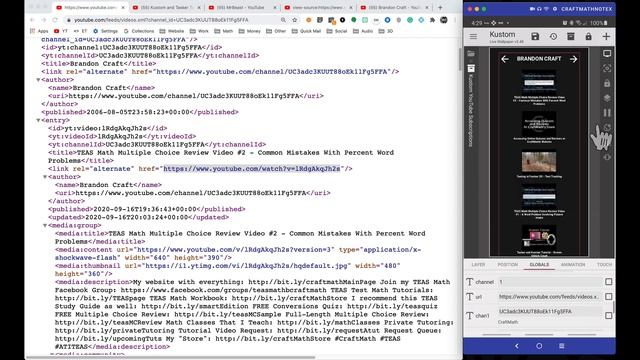The image size is (640, 360).
Task: Click the url global value field
Action: [x=549, y=296]
